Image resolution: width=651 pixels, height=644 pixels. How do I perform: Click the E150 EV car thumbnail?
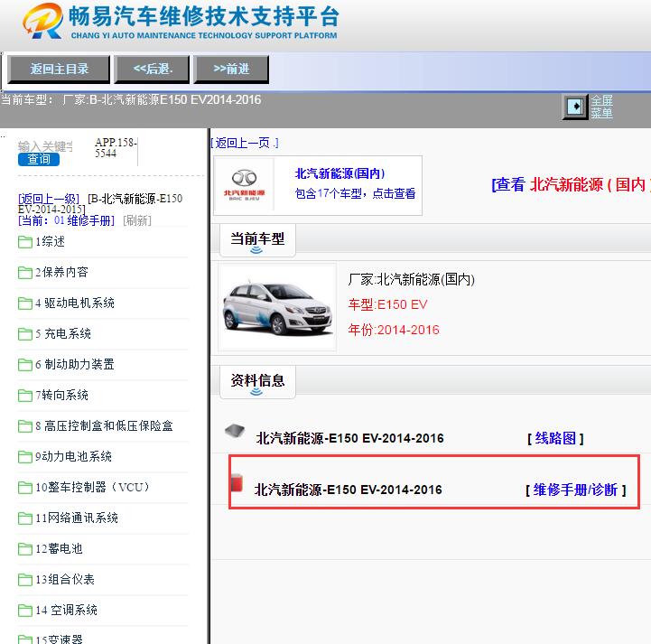click(x=277, y=307)
